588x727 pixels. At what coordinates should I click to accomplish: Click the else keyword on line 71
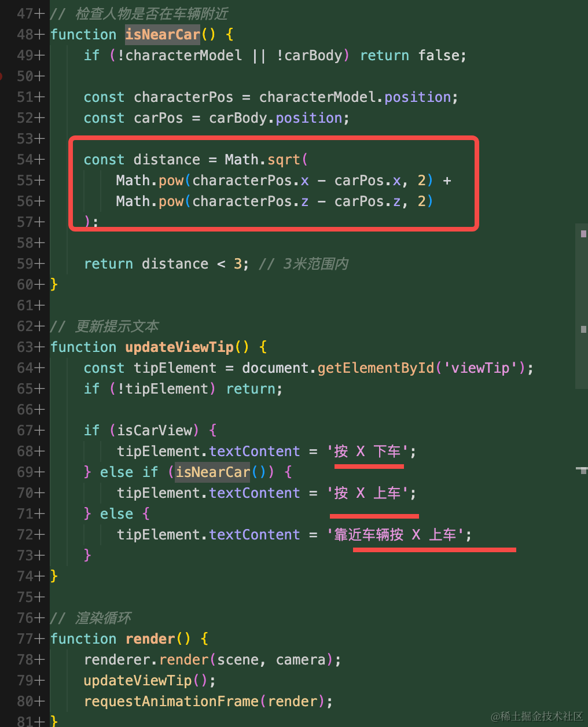(x=117, y=514)
